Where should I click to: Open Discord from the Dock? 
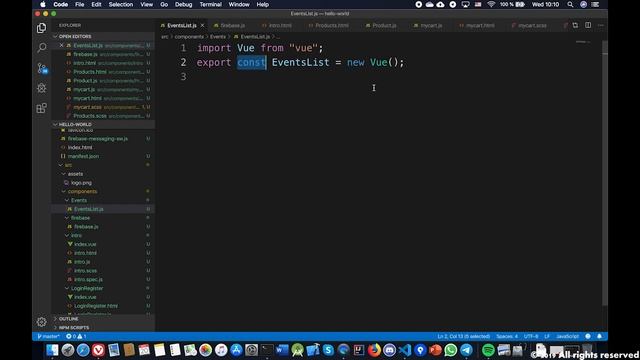389,350
